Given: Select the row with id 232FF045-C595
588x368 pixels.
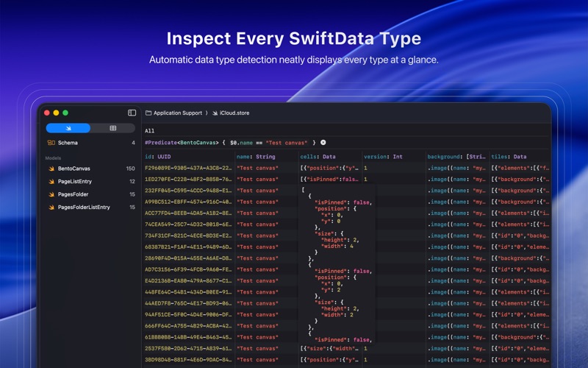Looking at the screenshot, I should pyautogui.click(x=345, y=191).
